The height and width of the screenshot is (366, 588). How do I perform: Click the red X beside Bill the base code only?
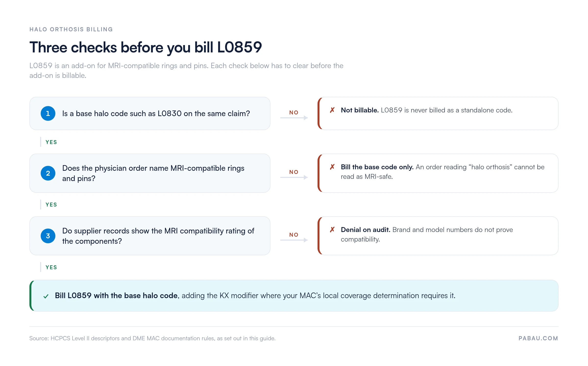tap(332, 167)
